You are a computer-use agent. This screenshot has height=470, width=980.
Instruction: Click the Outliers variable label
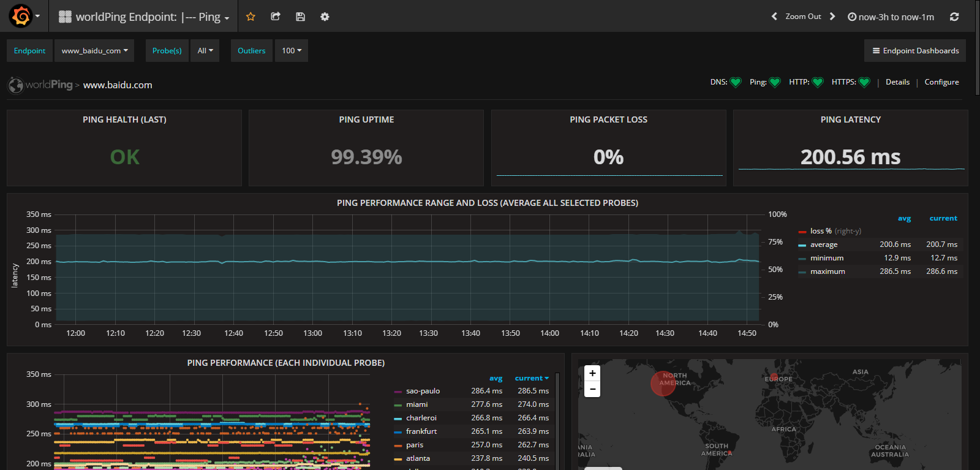[x=252, y=51]
